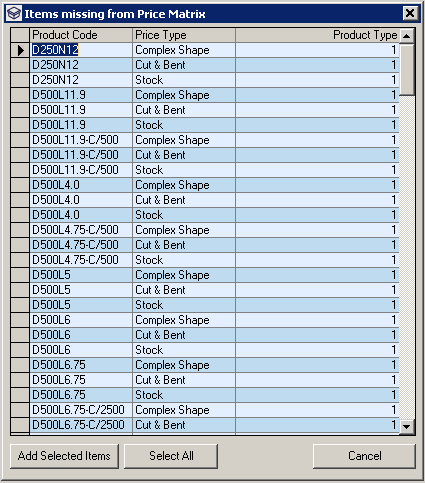This screenshot has width=425, height=483.
Task: Close the Items missing from Price Matrix dialog
Action: coord(410,14)
